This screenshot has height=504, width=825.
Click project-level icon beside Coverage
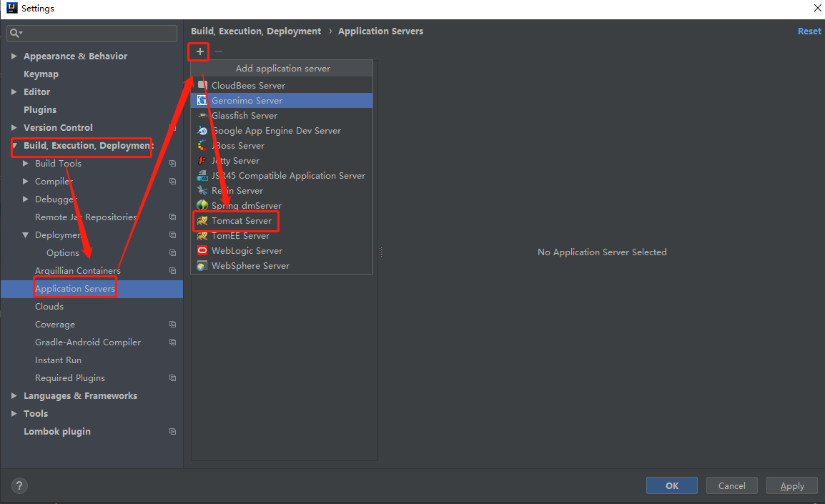[172, 324]
